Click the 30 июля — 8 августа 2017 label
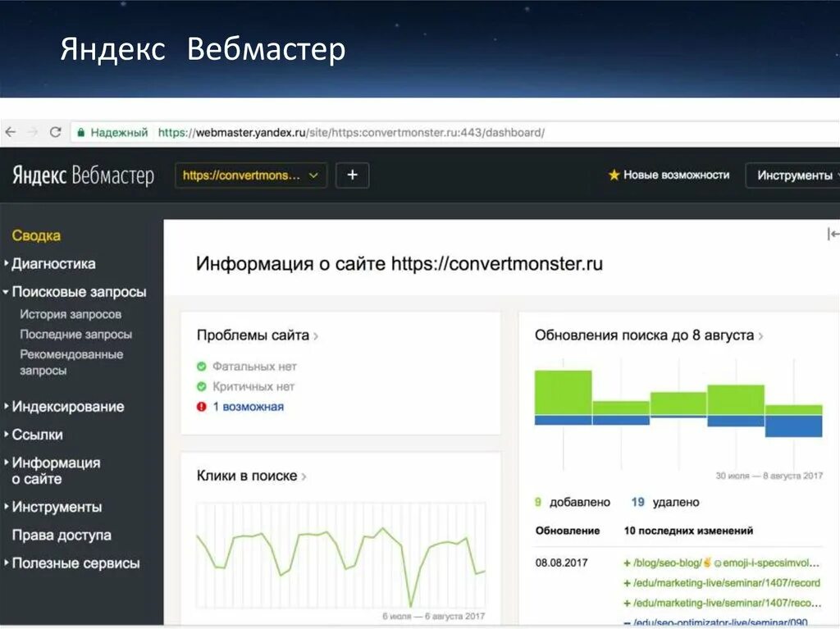This screenshot has height=629, width=840. [x=769, y=476]
